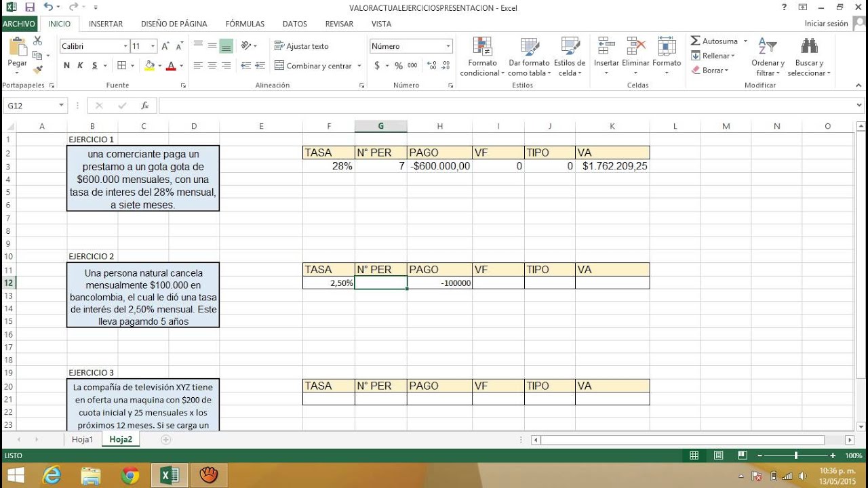Switch to DISEÑO DE PÁGINA tab
Image resolution: width=868 pixels, height=488 pixels.
[x=174, y=24]
